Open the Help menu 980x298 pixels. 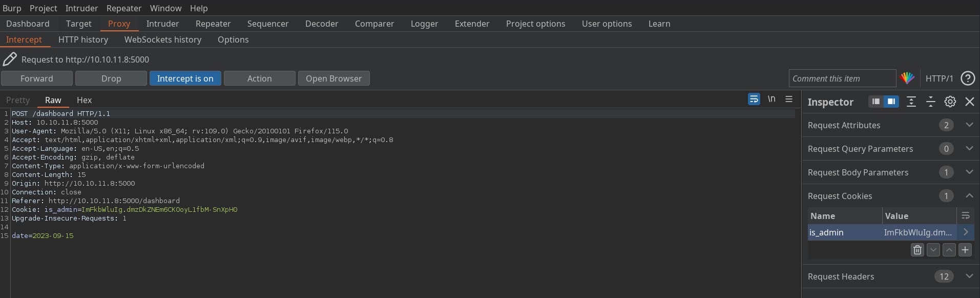click(x=199, y=8)
